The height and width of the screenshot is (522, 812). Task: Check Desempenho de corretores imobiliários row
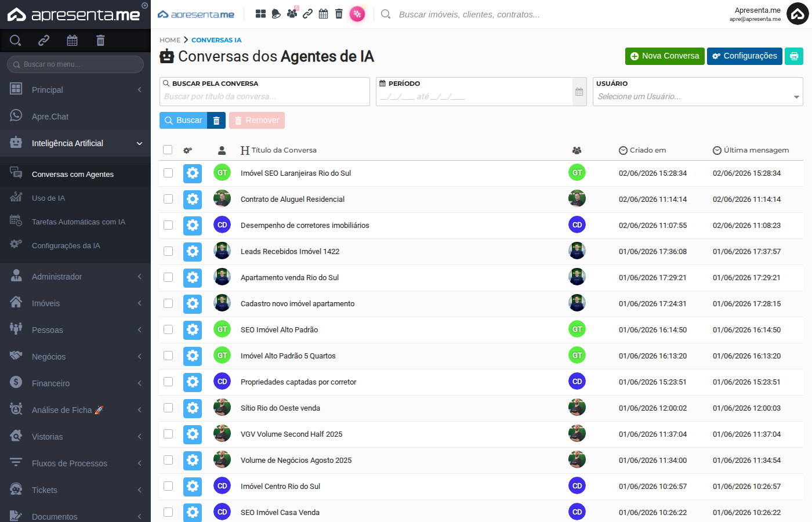tap(168, 225)
